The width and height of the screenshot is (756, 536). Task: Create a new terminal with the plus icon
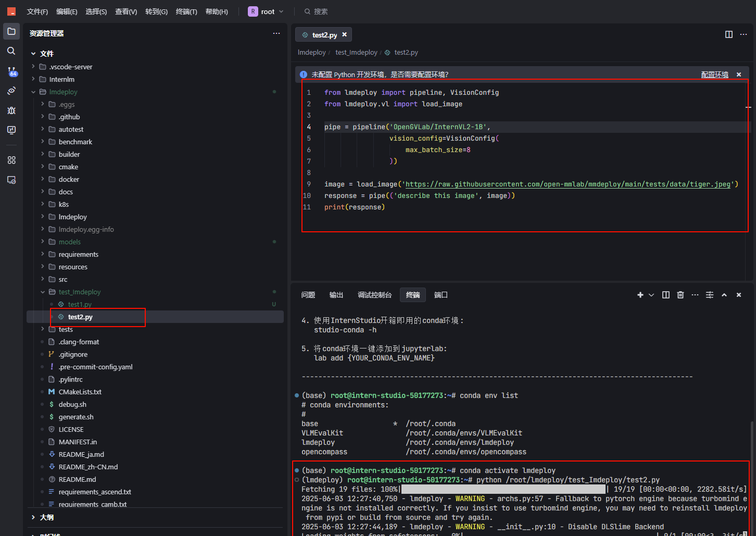640,294
